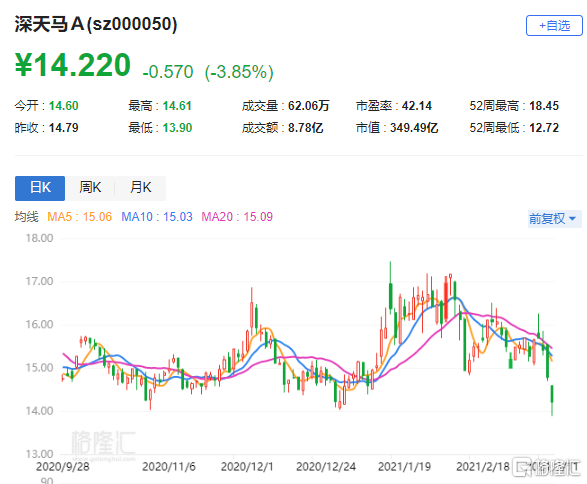Click the 13.00 price axis label

coord(39,454)
